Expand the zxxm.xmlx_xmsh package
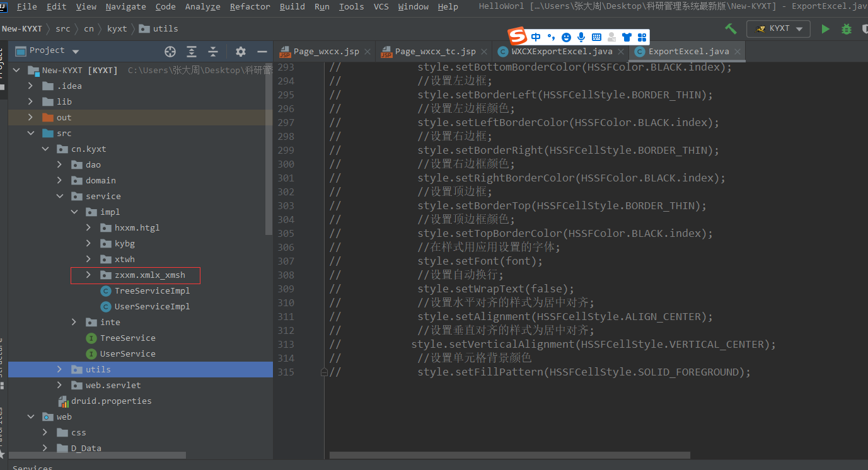Viewport: 868px width, 470px height. [x=89, y=275]
